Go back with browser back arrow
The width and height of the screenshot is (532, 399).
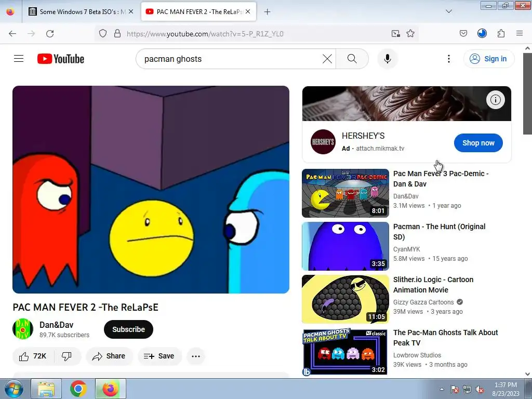[12, 34]
